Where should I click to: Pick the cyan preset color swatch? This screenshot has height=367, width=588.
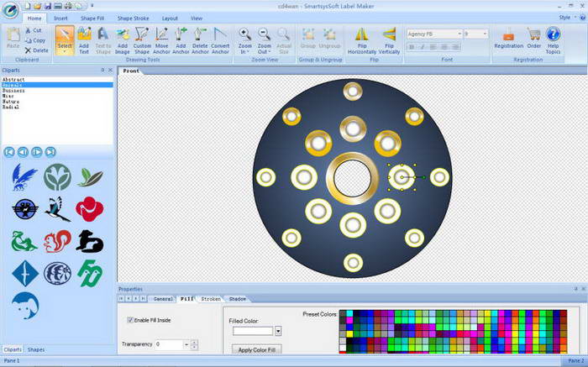(349, 313)
